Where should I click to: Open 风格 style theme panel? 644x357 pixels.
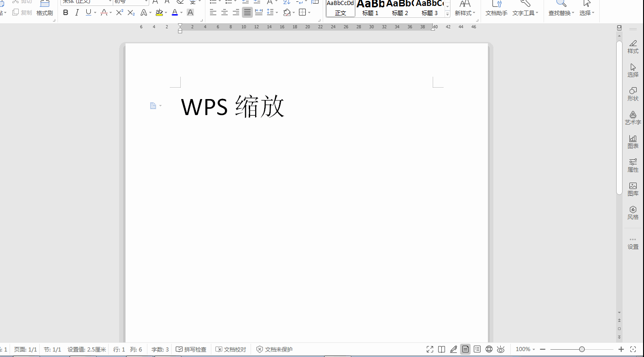pos(633,213)
